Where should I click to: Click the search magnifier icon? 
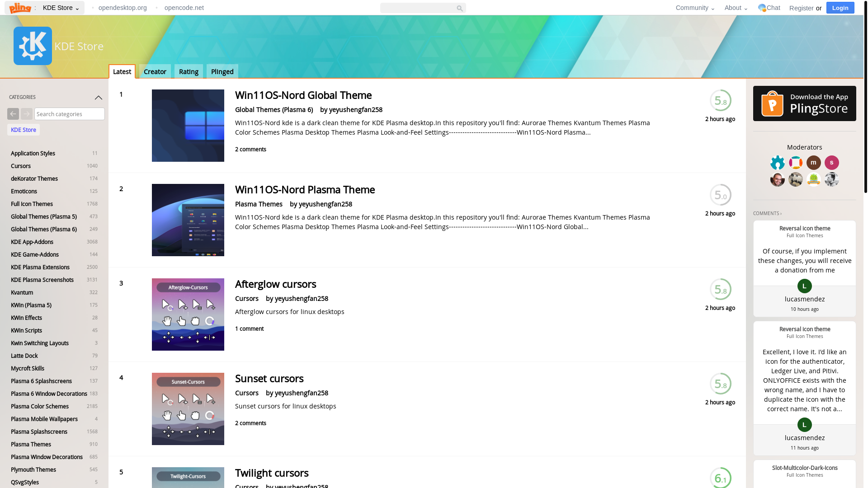[460, 8]
